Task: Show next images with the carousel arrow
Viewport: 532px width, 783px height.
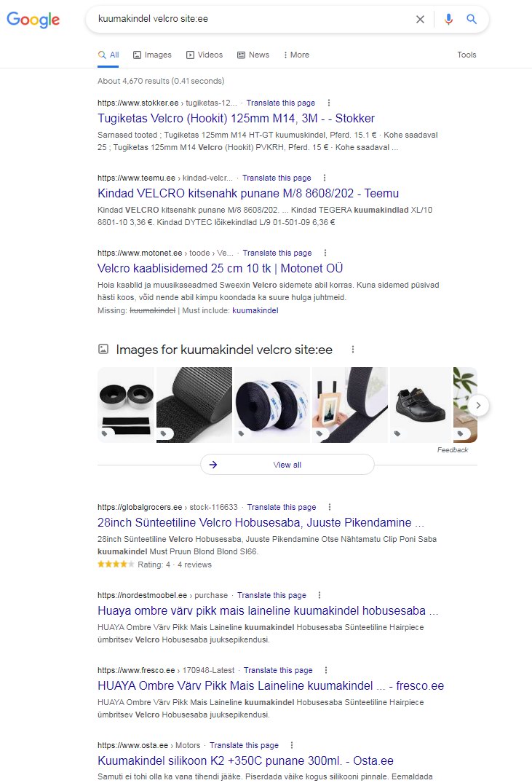Action: [478, 405]
